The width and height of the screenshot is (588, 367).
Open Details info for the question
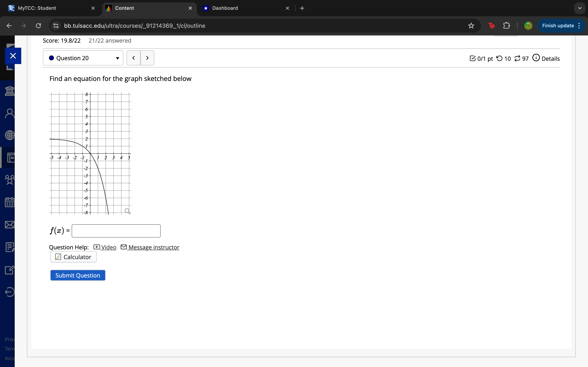point(546,59)
